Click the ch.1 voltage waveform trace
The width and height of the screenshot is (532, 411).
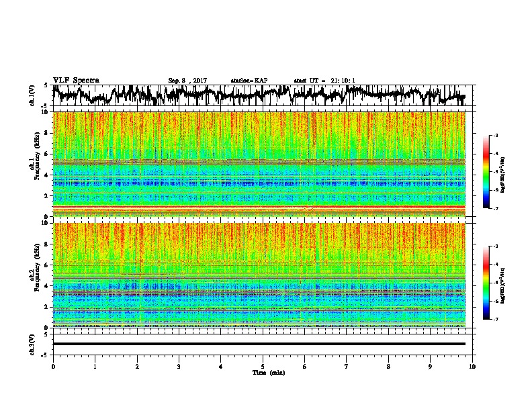tap(259, 95)
